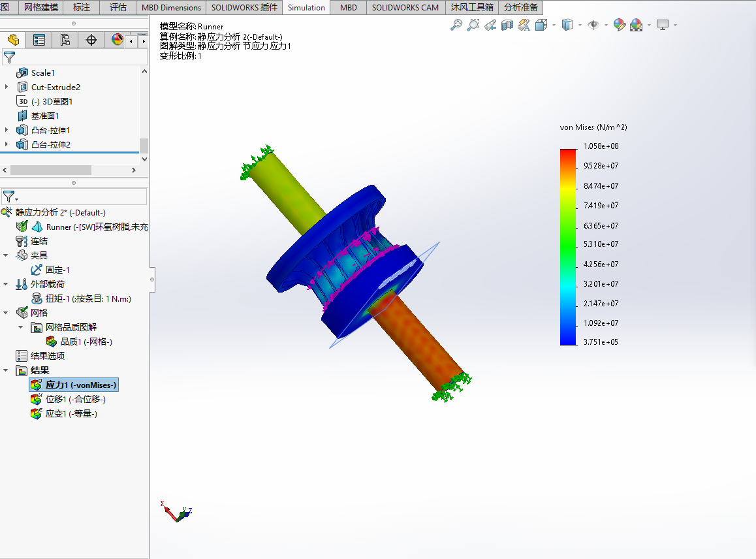756x559 pixels.
Task: Collapse 夹具 fixtures folder
Action: pos(6,255)
